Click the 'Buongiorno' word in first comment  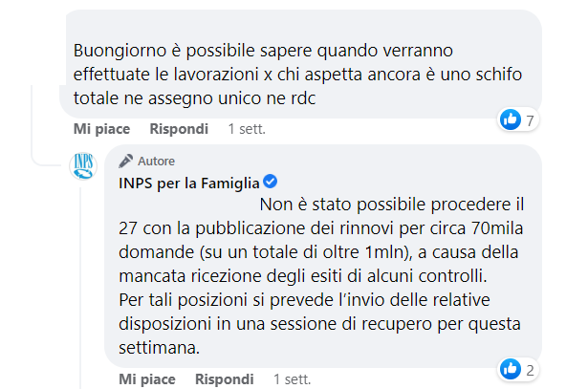point(120,51)
